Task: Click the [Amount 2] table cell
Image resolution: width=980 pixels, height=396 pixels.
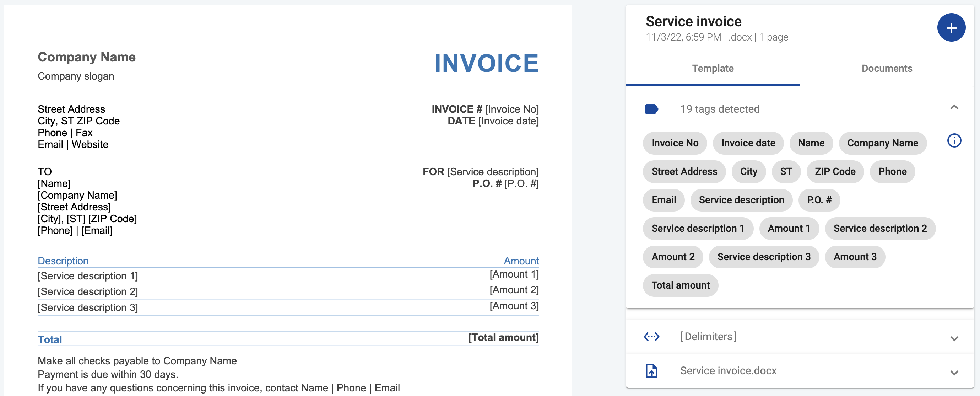Action: click(514, 290)
